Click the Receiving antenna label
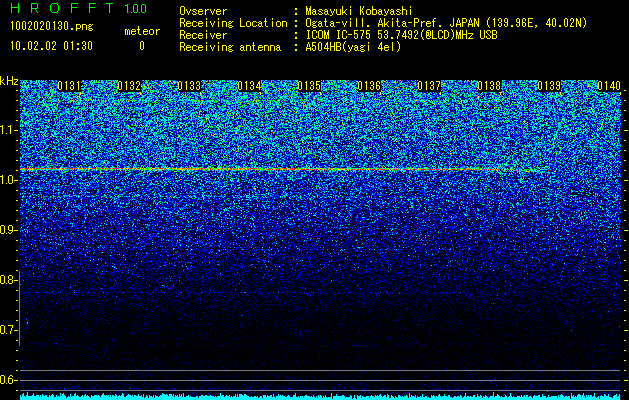The image size is (629, 400). [x=230, y=47]
